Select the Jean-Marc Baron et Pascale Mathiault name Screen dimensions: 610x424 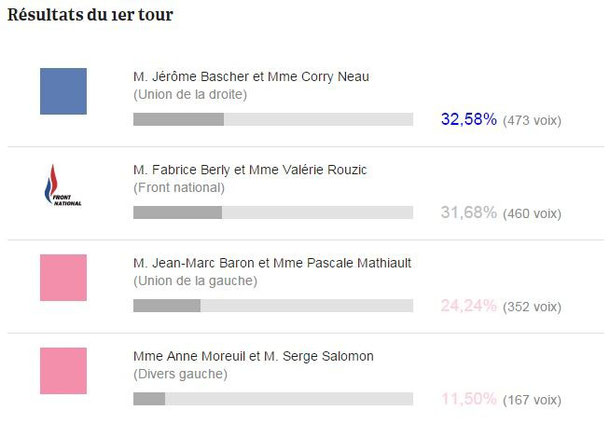coord(272,263)
